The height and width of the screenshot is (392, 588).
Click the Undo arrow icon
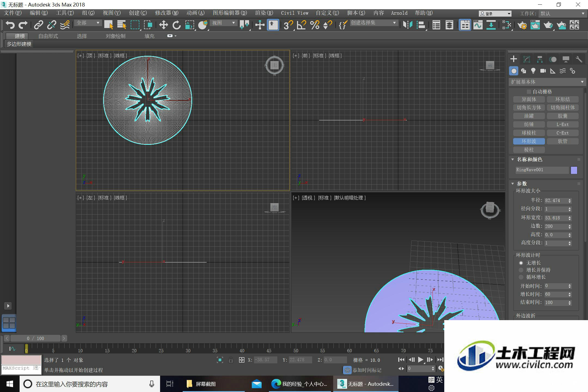(10, 25)
